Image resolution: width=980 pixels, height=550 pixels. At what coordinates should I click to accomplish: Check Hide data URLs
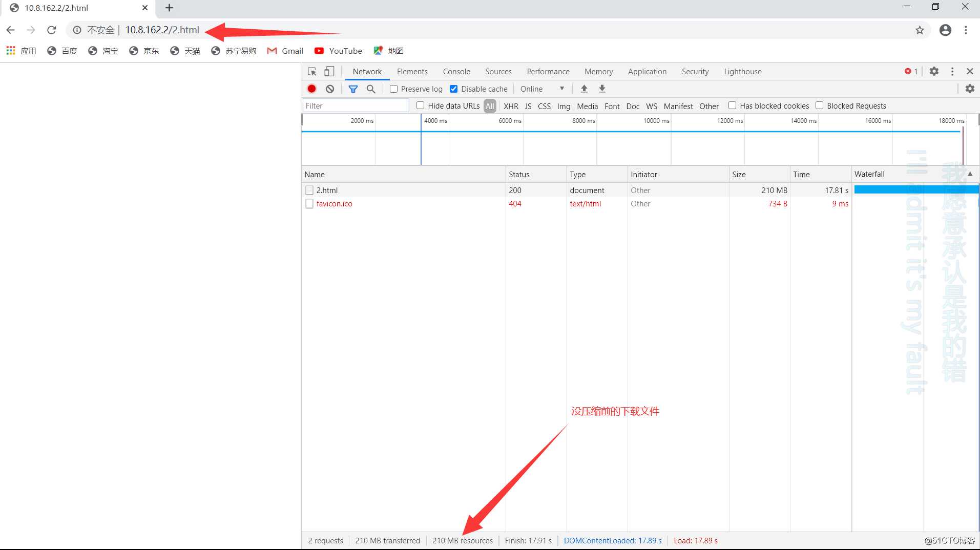(x=420, y=105)
